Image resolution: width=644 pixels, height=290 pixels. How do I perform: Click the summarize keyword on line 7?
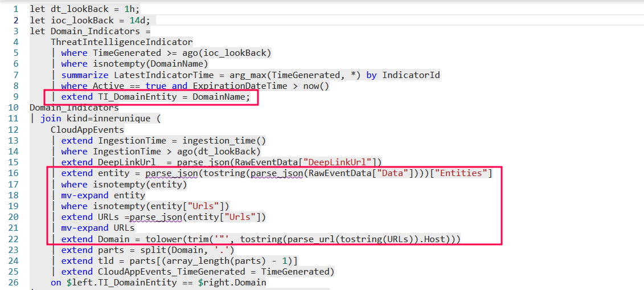tap(85, 75)
